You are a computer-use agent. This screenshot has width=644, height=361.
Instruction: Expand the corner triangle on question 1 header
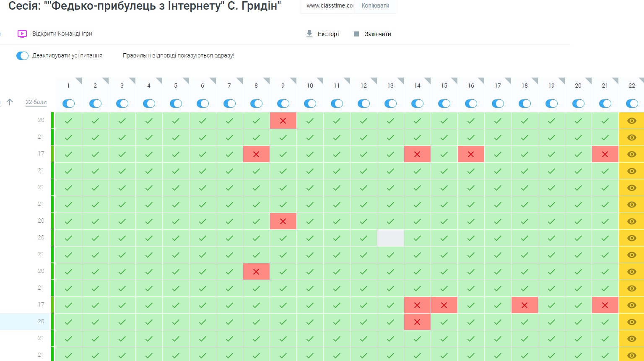79,80
